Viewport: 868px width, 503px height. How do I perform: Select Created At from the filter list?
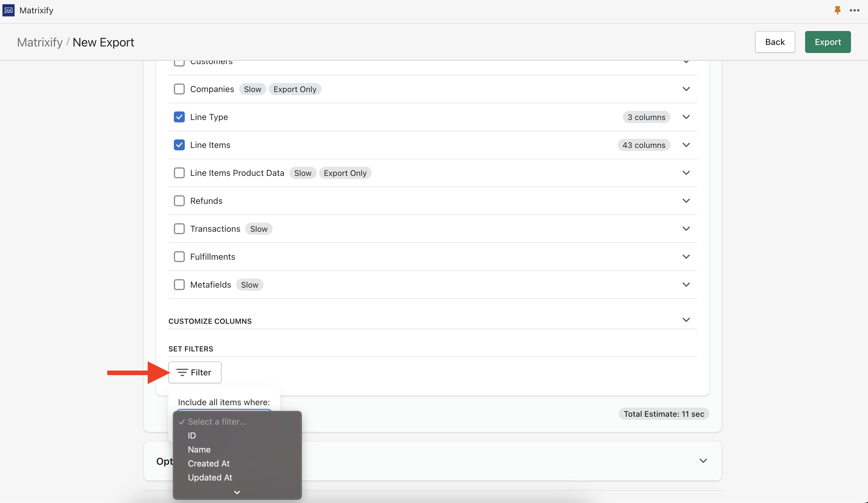pyautogui.click(x=208, y=464)
